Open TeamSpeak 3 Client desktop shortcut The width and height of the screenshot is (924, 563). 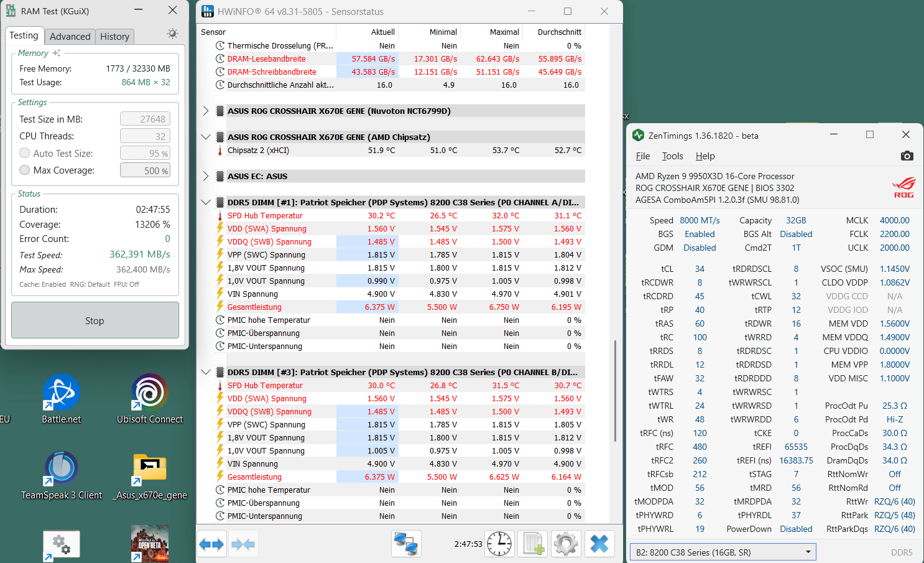click(x=62, y=476)
